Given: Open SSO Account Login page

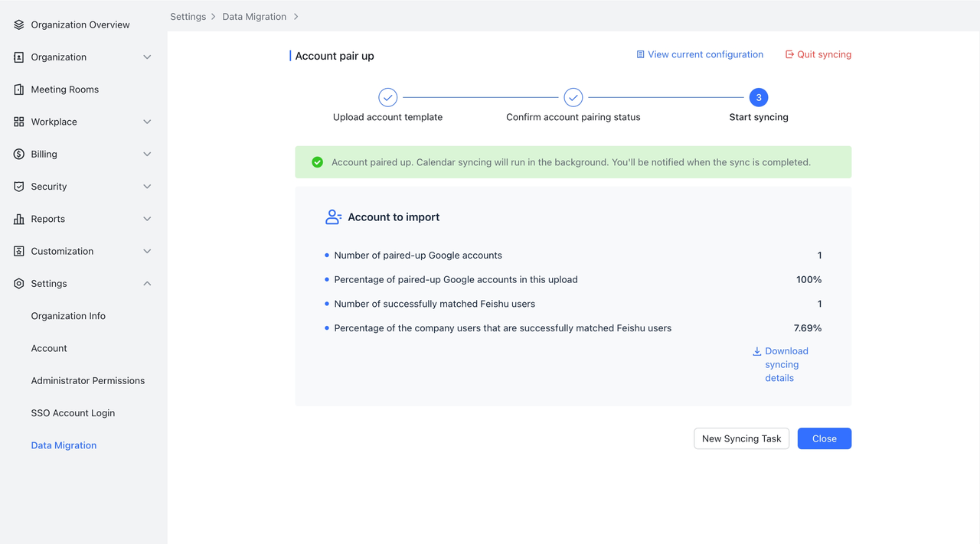Looking at the screenshot, I should (x=73, y=413).
